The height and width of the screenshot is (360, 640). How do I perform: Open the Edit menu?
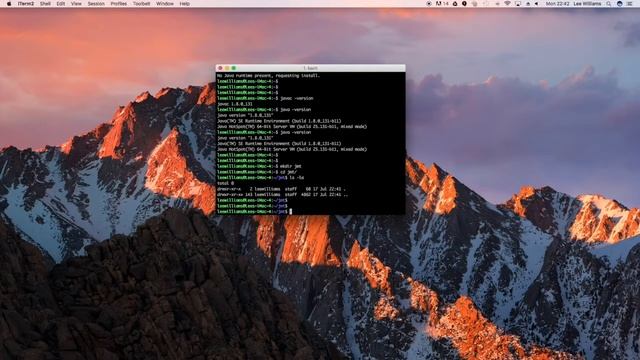pyautogui.click(x=61, y=4)
